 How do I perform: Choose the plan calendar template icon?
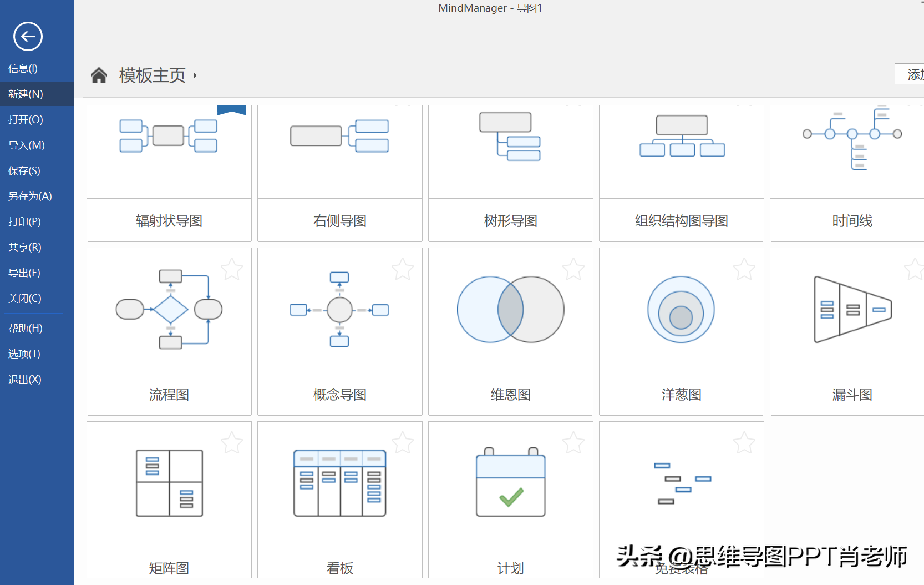click(x=510, y=482)
